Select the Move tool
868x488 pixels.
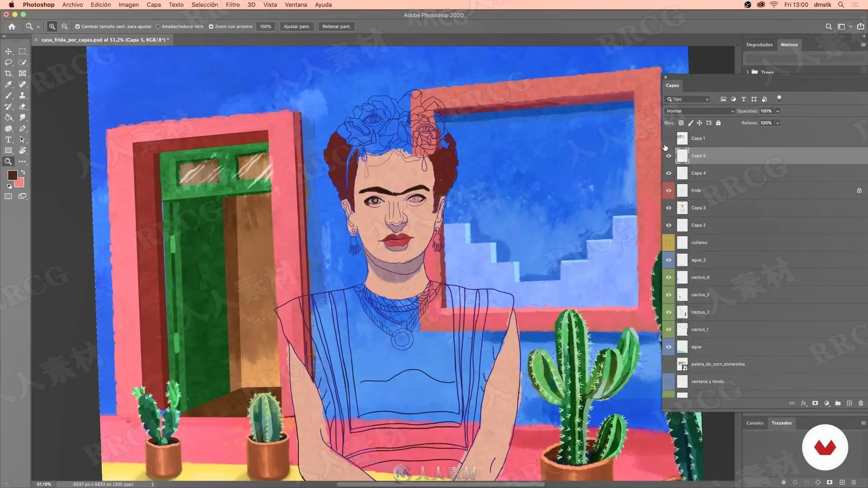pos(8,52)
